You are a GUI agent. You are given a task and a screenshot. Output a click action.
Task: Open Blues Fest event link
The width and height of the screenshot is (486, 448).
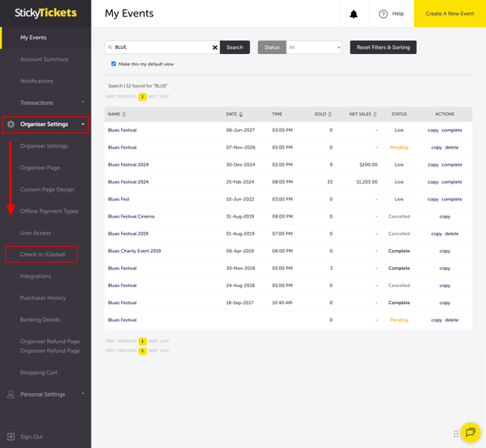[x=118, y=199]
